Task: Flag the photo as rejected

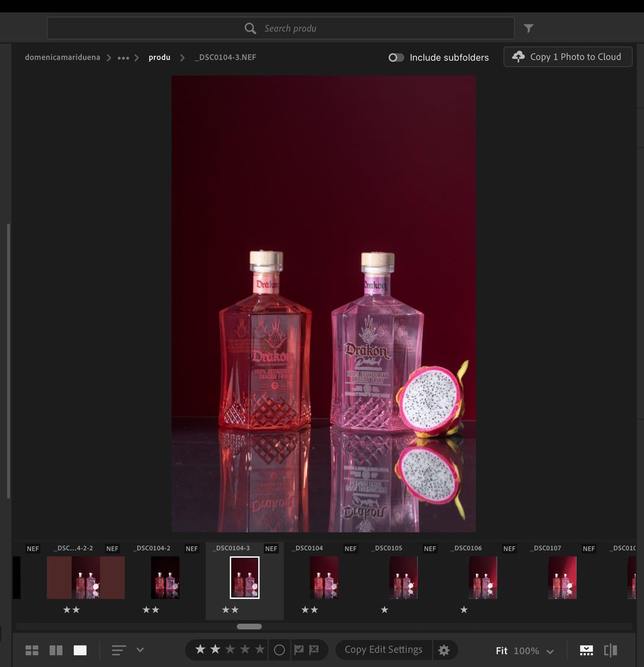Action: 314,650
